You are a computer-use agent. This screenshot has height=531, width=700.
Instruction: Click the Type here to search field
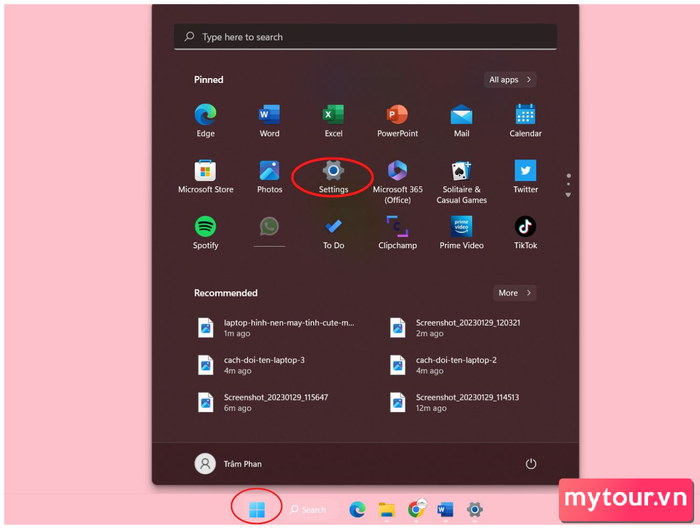(365, 37)
